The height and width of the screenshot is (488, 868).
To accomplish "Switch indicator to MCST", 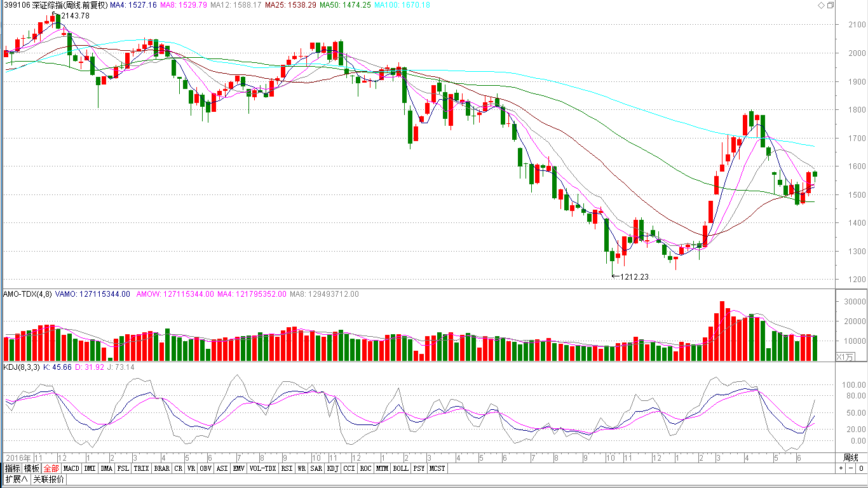I will 437,468.
